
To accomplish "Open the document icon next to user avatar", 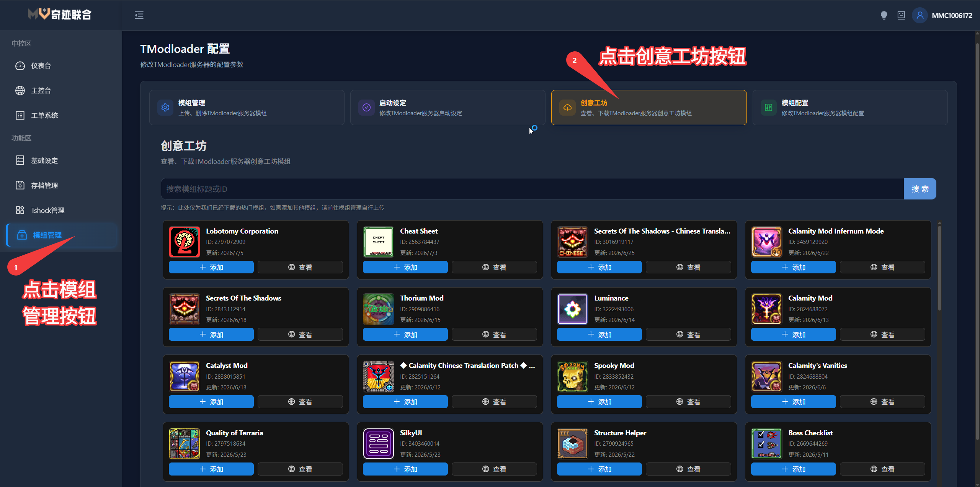I will point(901,15).
